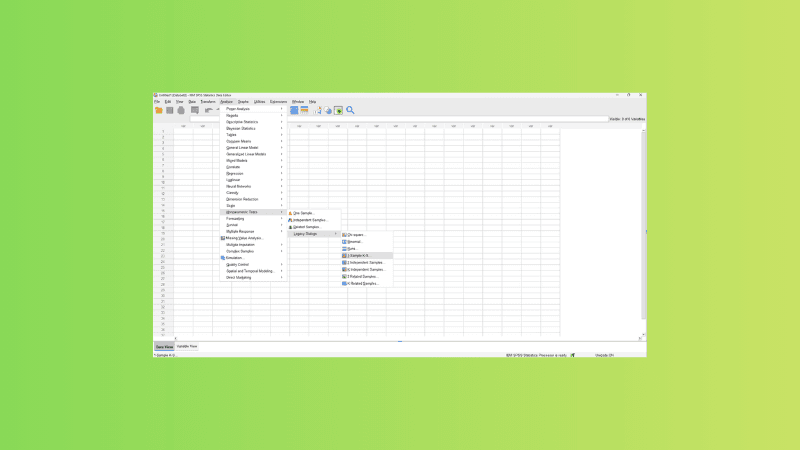Viewport: 800px width, 450px height.
Task: Click the Recall recently used dialogs icon
Action: click(x=195, y=110)
